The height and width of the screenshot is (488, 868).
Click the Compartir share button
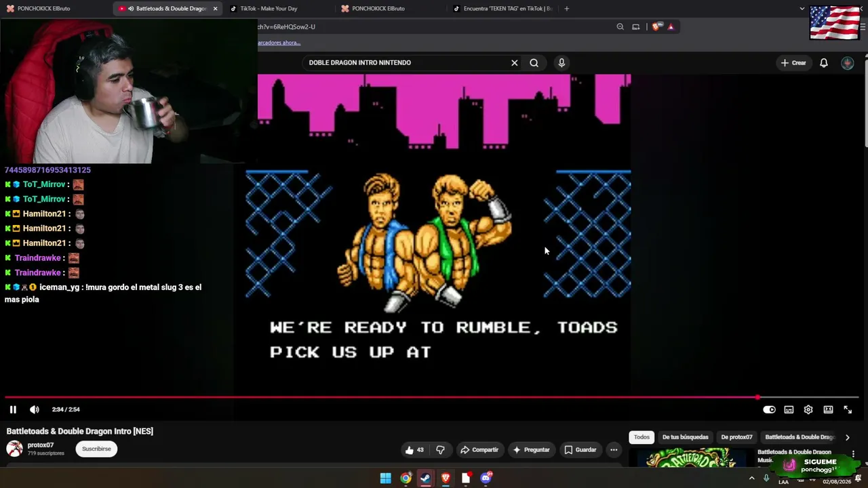(x=479, y=449)
